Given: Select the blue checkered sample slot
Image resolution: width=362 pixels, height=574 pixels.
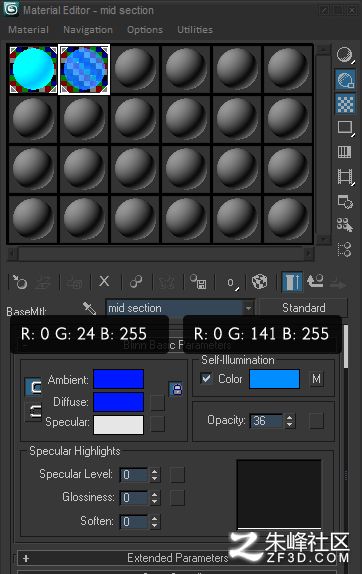Looking at the screenshot, I should point(84,69).
